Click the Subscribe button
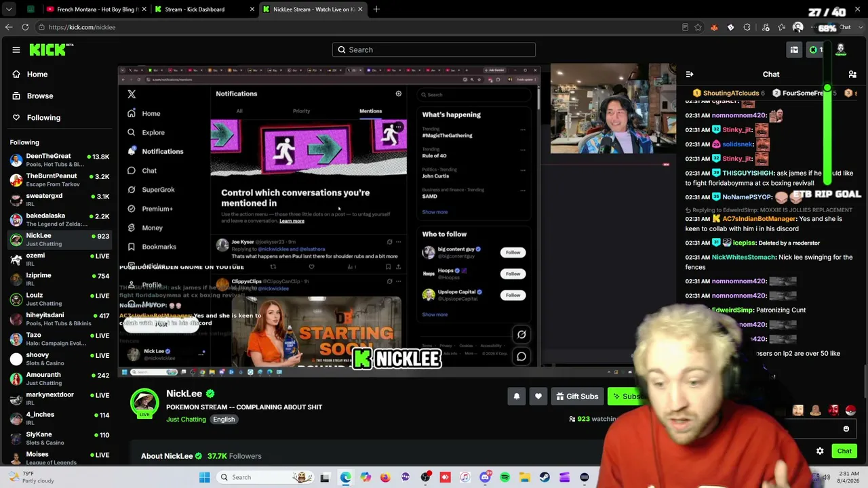The image size is (868, 488). click(627, 396)
